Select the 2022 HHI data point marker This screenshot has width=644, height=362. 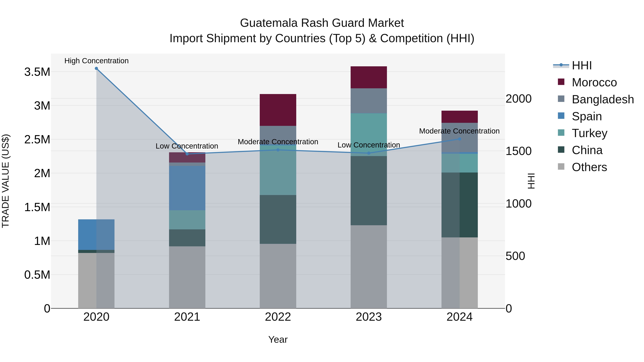point(278,150)
